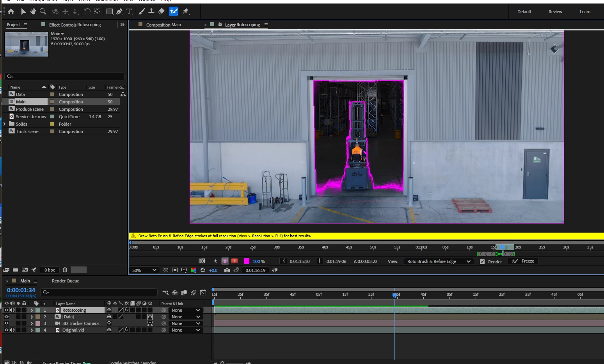The width and height of the screenshot is (604, 364).
Task: Select the Type text tool
Action: coord(129,12)
